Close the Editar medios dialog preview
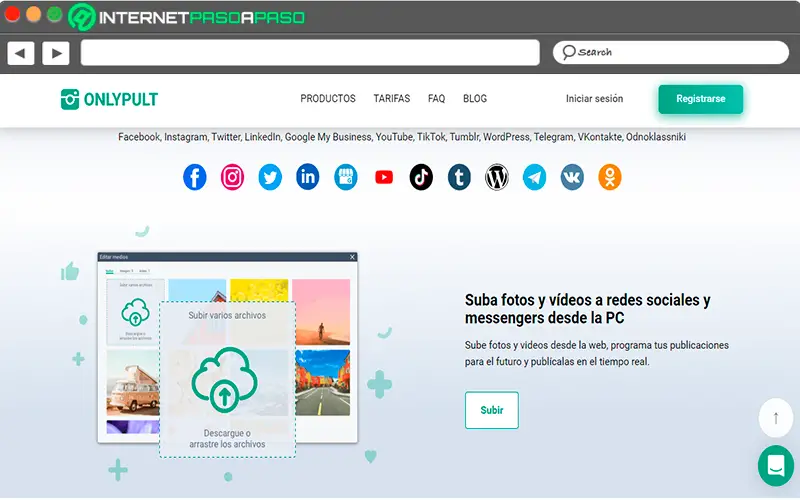 click(352, 257)
